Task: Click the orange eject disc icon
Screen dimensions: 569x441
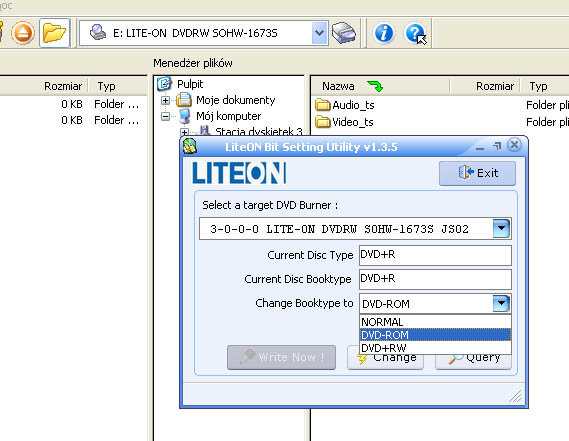Action: [x=23, y=33]
